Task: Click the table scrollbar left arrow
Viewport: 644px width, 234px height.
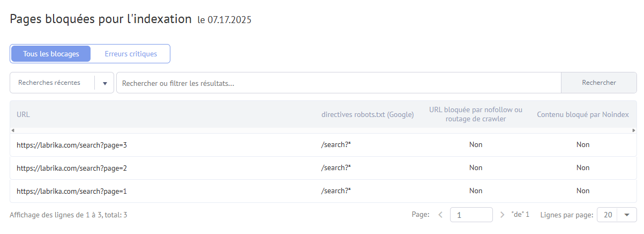Action: point(13,130)
